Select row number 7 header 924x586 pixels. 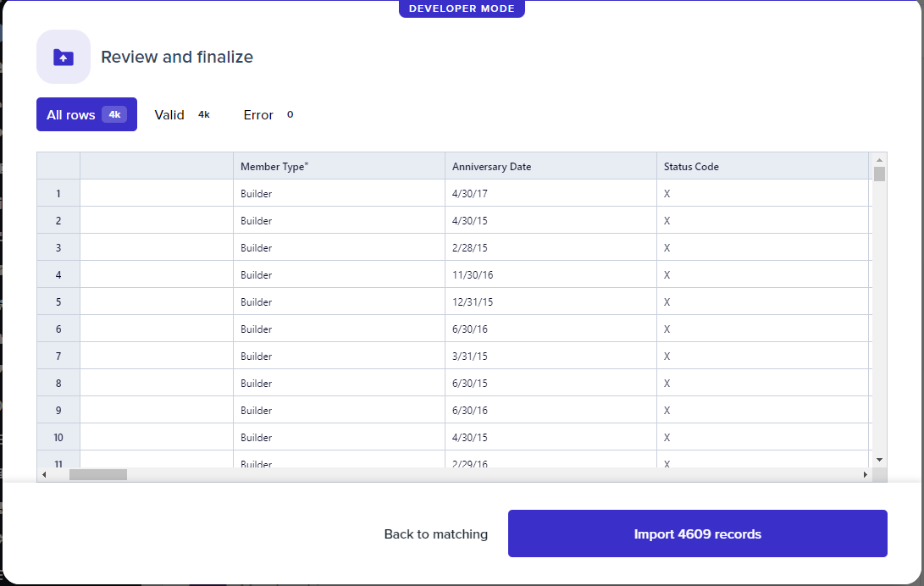pos(58,356)
